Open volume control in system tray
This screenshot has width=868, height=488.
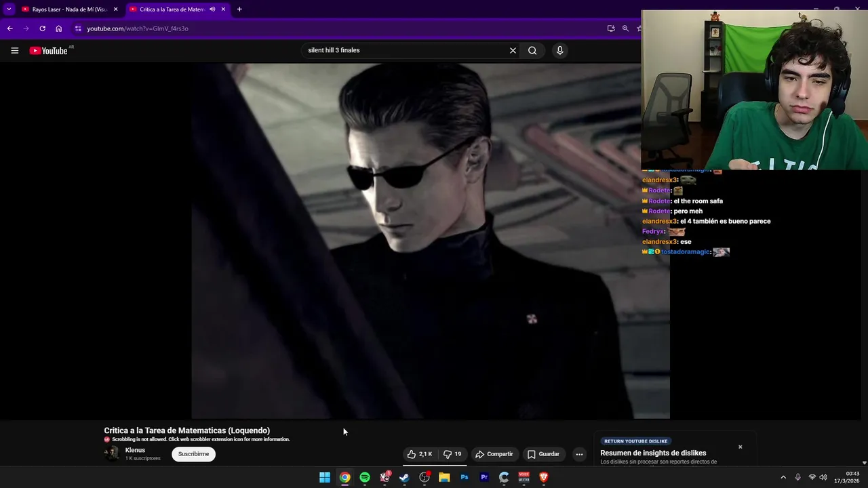(x=823, y=477)
